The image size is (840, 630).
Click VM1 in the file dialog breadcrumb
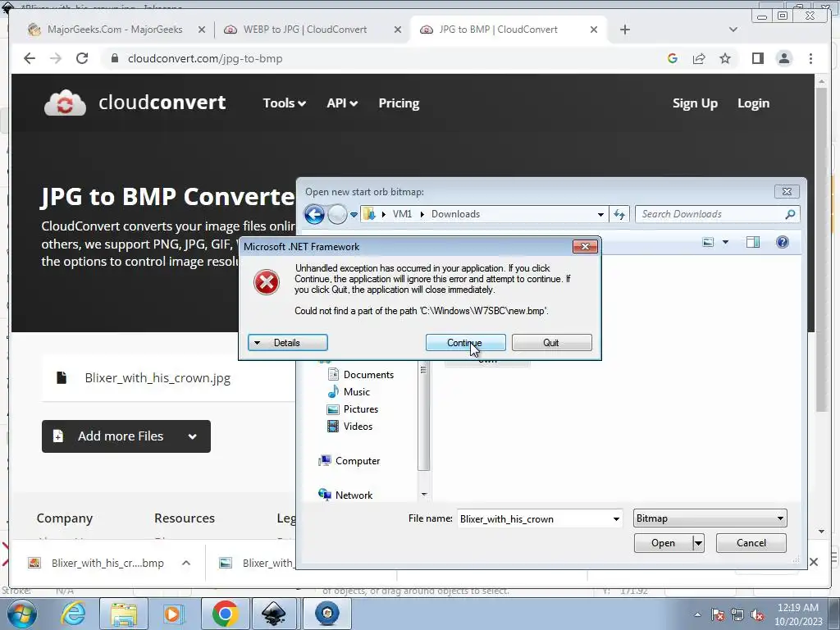402,214
